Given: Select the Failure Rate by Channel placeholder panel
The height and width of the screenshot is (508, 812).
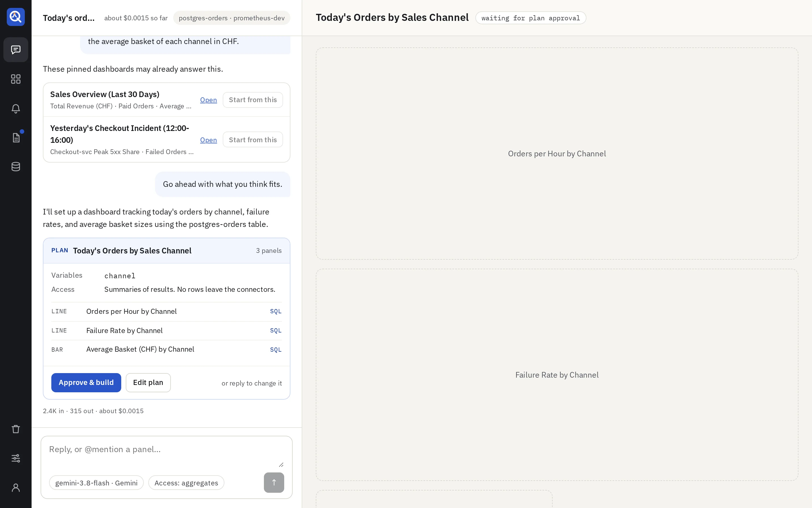Looking at the screenshot, I should [x=557, y=375].
